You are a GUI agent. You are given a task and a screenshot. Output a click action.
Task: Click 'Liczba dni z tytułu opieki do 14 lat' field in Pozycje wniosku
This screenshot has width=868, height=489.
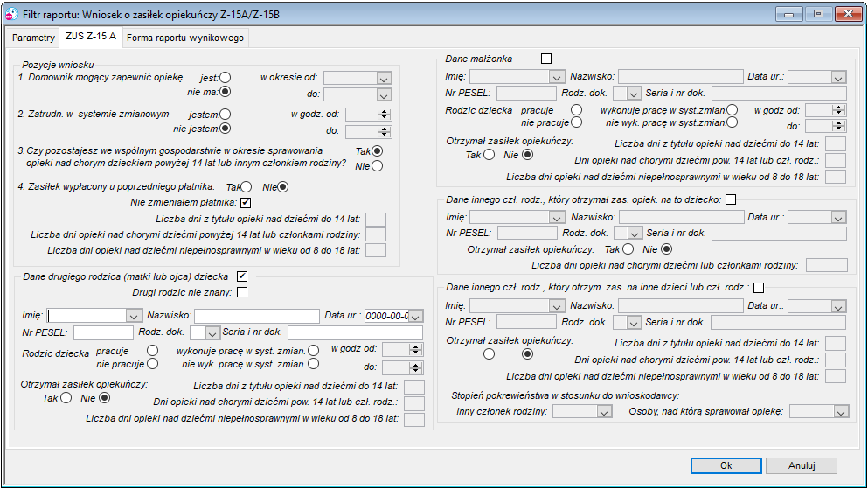[376, 220]
